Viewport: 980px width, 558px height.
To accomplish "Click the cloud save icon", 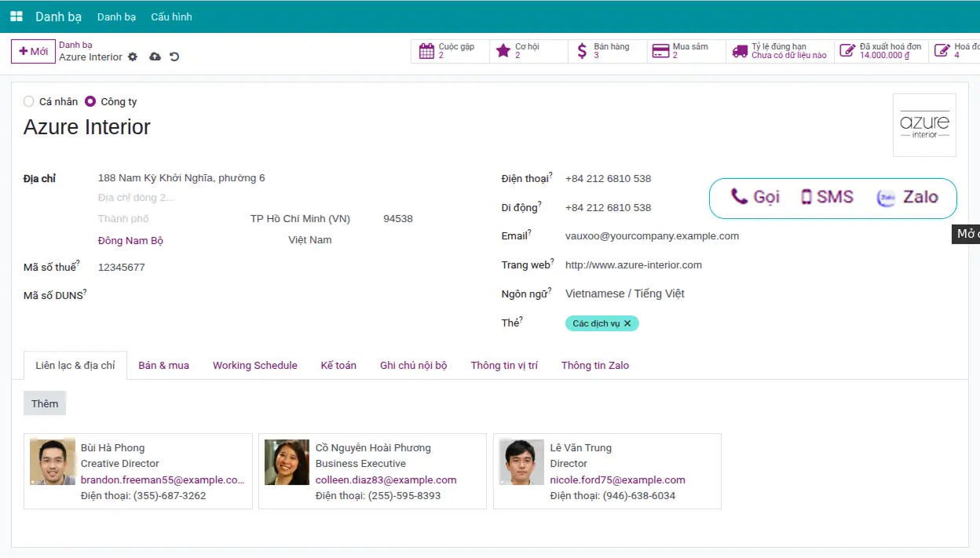I will click(155, 57).
